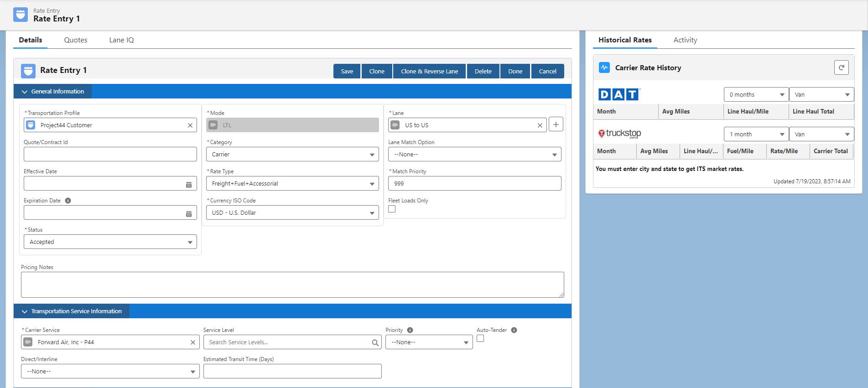Click the Carrier Service record icon
Viewport: 868px width, 388px height.
(x=28, y=342)
